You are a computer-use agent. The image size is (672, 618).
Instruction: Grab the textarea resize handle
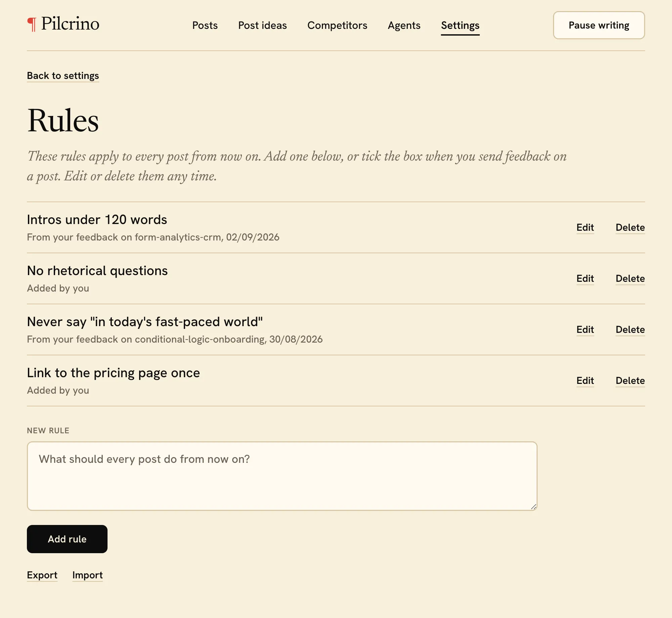[x=534, y=507]
